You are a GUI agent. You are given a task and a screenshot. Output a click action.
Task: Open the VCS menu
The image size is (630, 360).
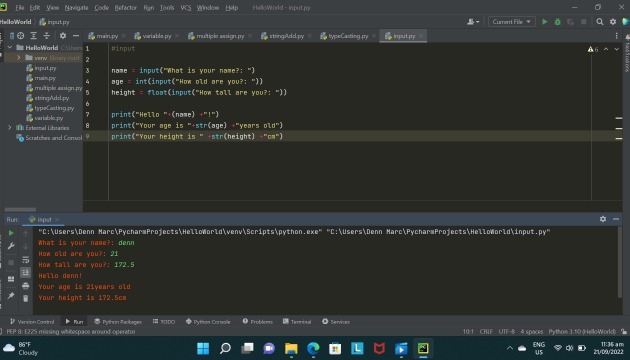click(186, 8)
